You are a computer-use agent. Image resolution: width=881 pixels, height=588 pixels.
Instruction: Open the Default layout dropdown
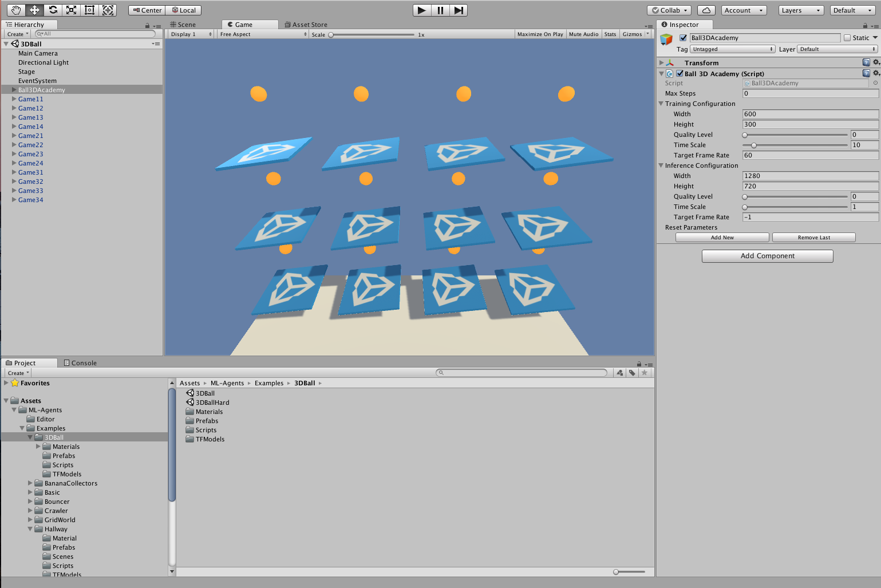(852, 10)
